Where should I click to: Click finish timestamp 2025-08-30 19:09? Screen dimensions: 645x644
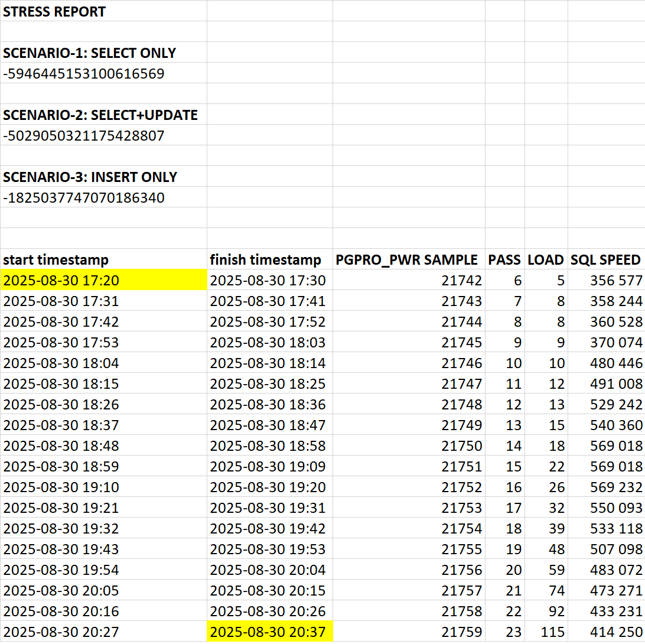click(270, 466)
